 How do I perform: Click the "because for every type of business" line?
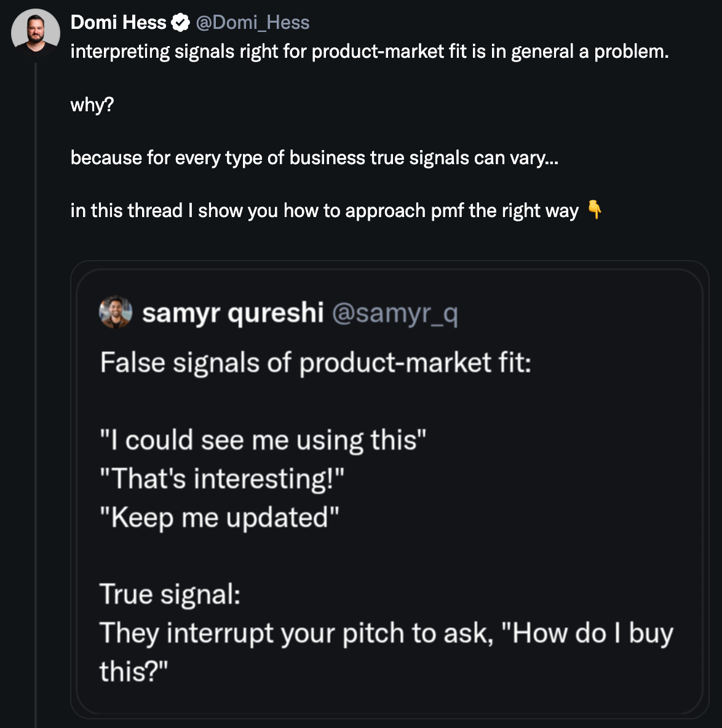(x=314, y=158)
